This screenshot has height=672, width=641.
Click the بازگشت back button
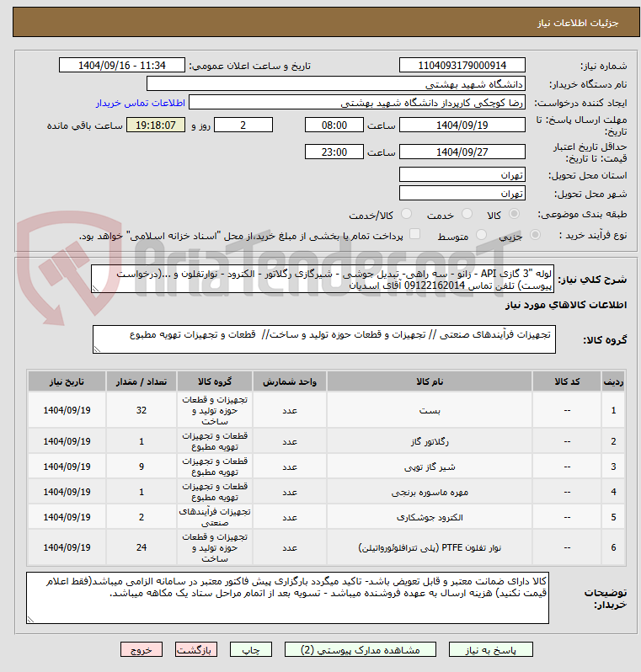point(196,650)
